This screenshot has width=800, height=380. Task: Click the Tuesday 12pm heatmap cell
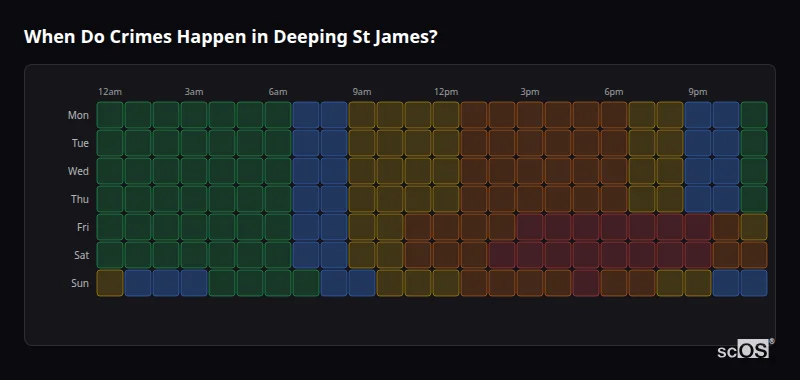click(446, 143)
